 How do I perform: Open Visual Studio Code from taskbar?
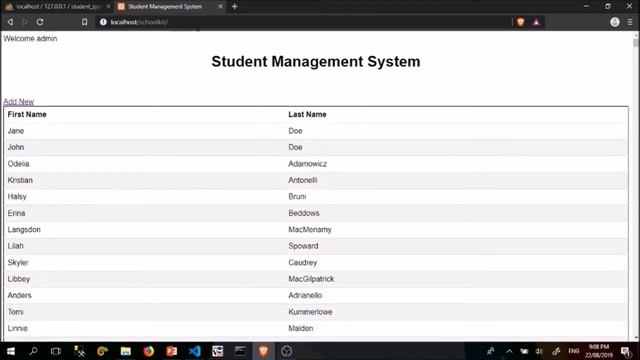point(195,351)
